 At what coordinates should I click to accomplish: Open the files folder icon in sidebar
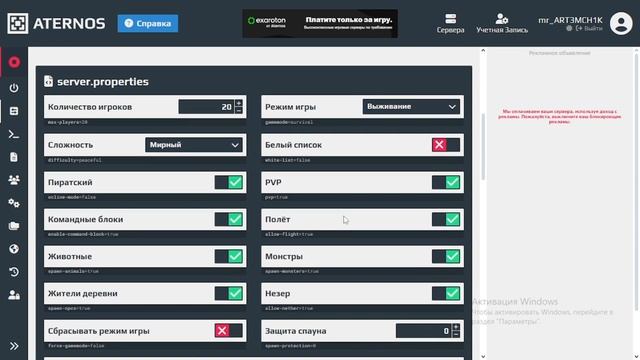pos(14,226)
